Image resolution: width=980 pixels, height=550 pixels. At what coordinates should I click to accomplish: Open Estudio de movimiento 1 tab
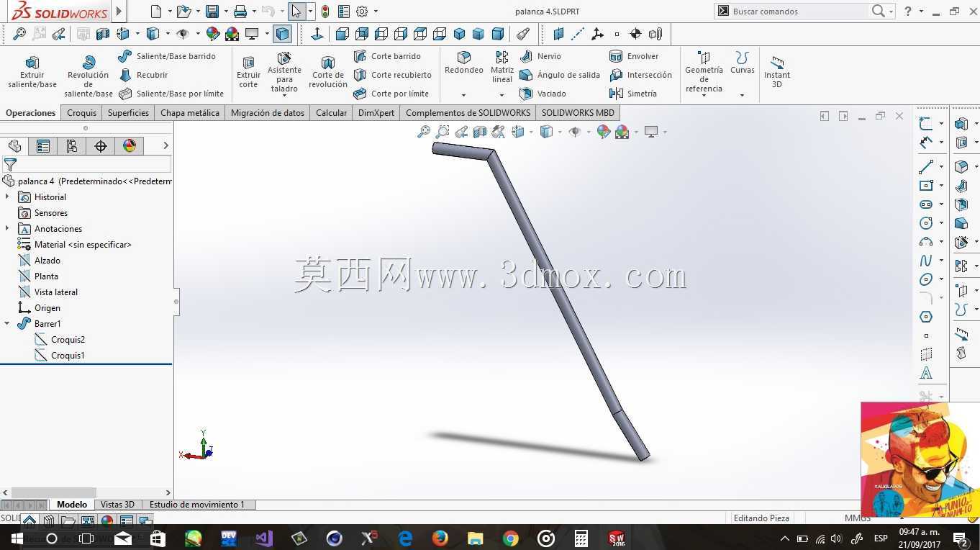197,505
